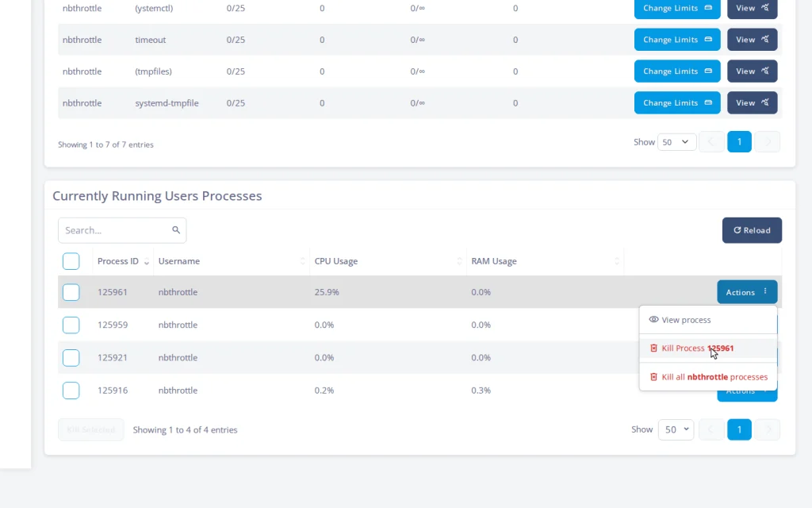The width and height of the screenshot is (812, 508).
Task: Click eye icon next to View process
Action: [653, 319]
